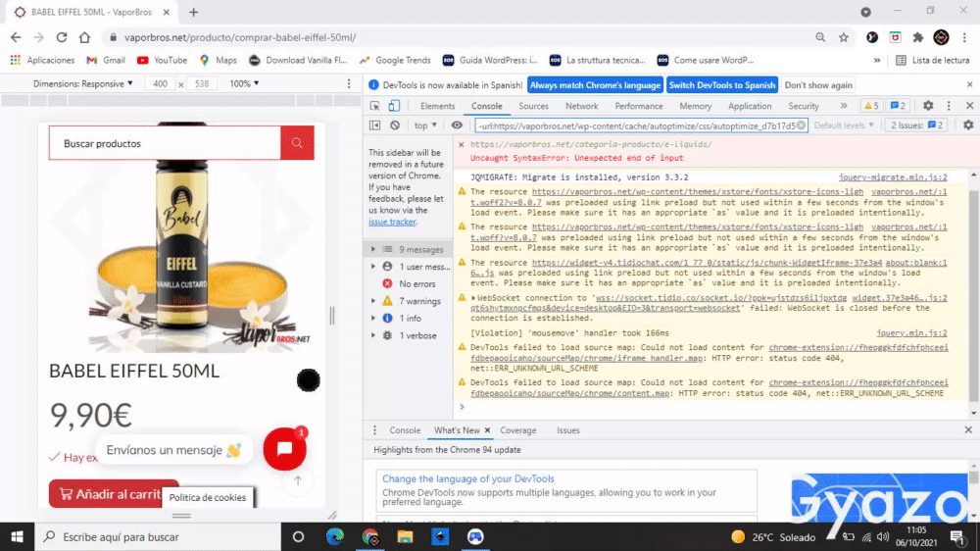This screenshot has width=980, height=551.
Task: Click Switch DevTools to Spanish button
Action: (x=722, y=85)
